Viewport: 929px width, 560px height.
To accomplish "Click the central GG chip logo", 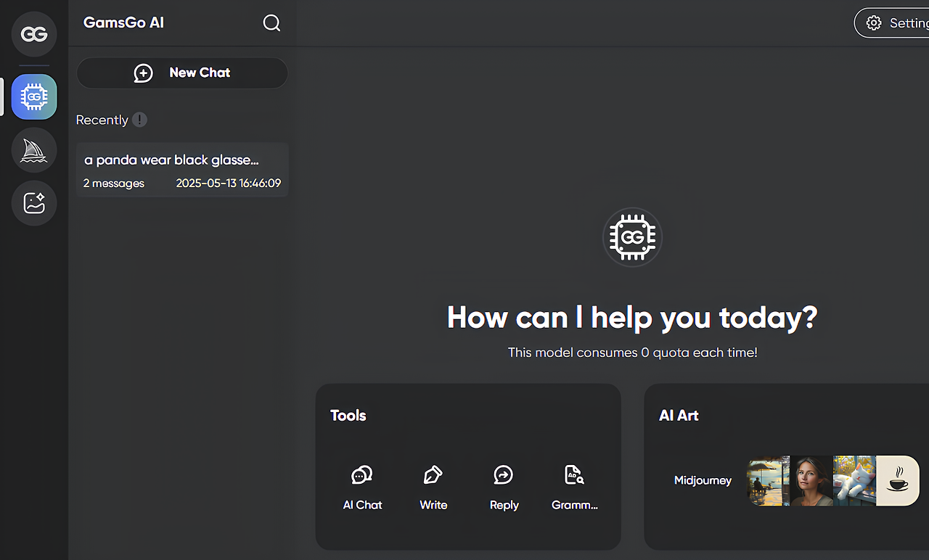I will pos(632,237).
